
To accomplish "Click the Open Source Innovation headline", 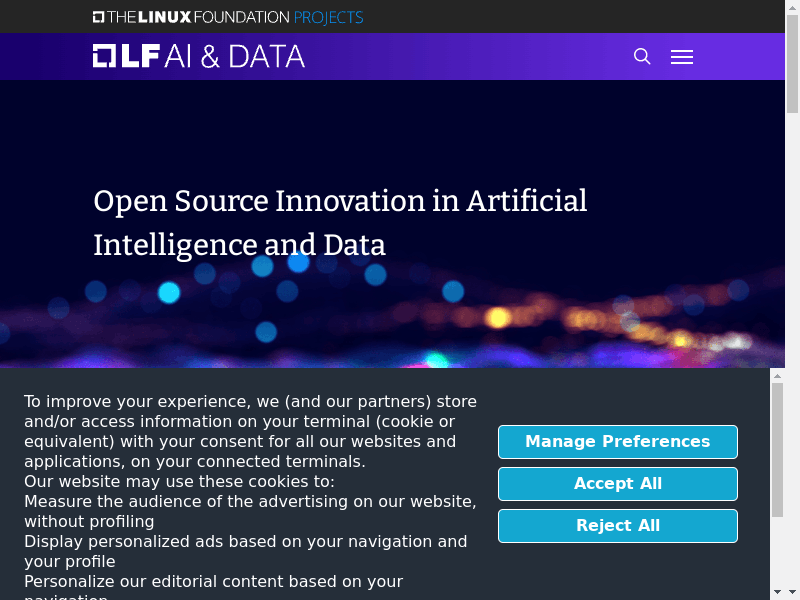I will [340, 222].
